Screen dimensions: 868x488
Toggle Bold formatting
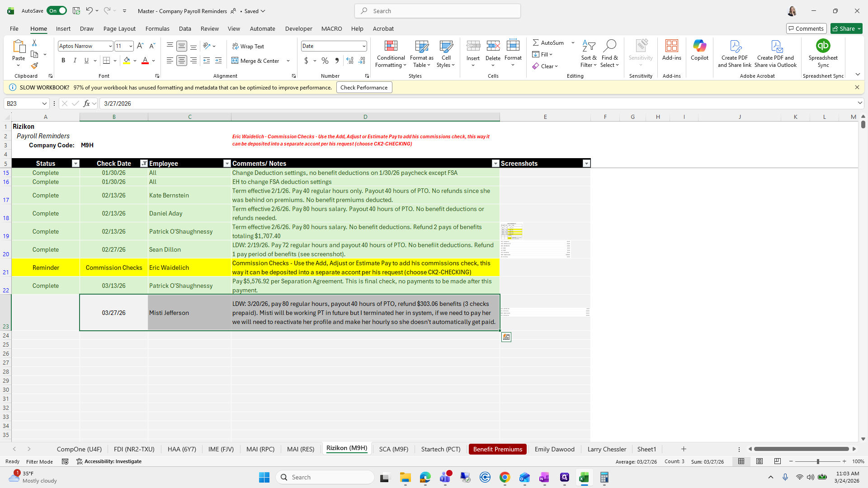(63, 61)
